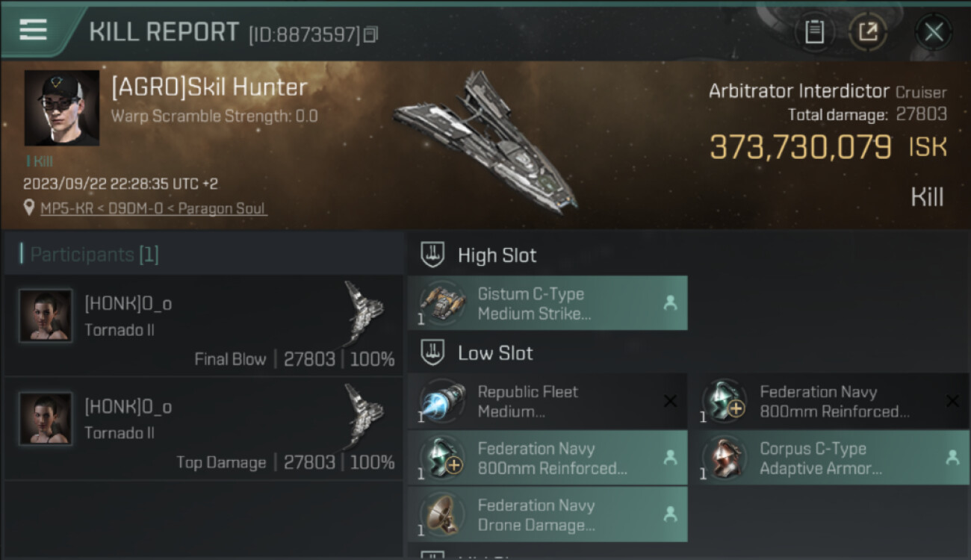Copy the kill report ID
The height and width of the screenshot is (560, 971).
(370, 34)
